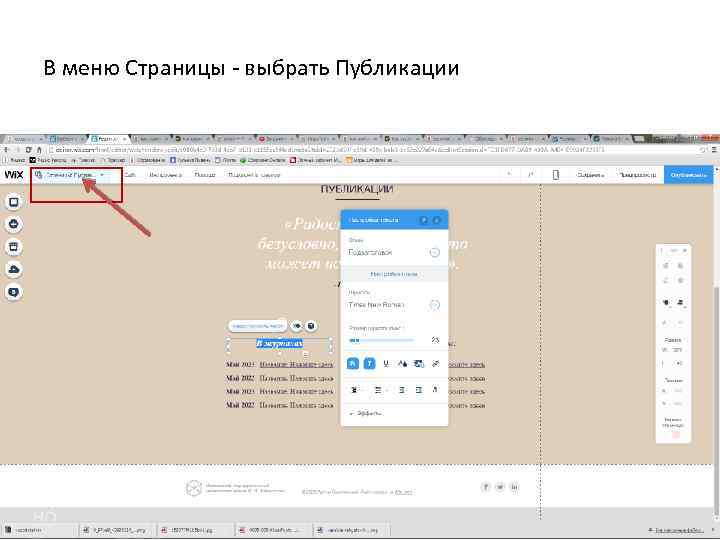Open the Помощь menu

tap(205, 175)
